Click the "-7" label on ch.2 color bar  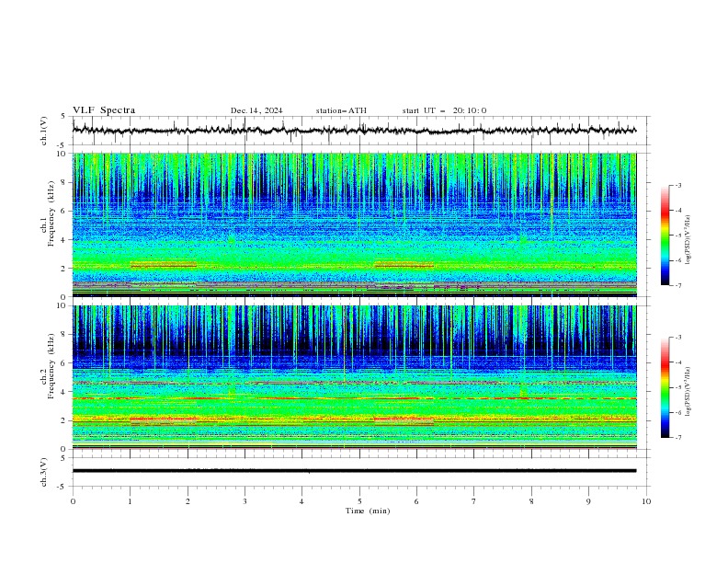(677, 437)
